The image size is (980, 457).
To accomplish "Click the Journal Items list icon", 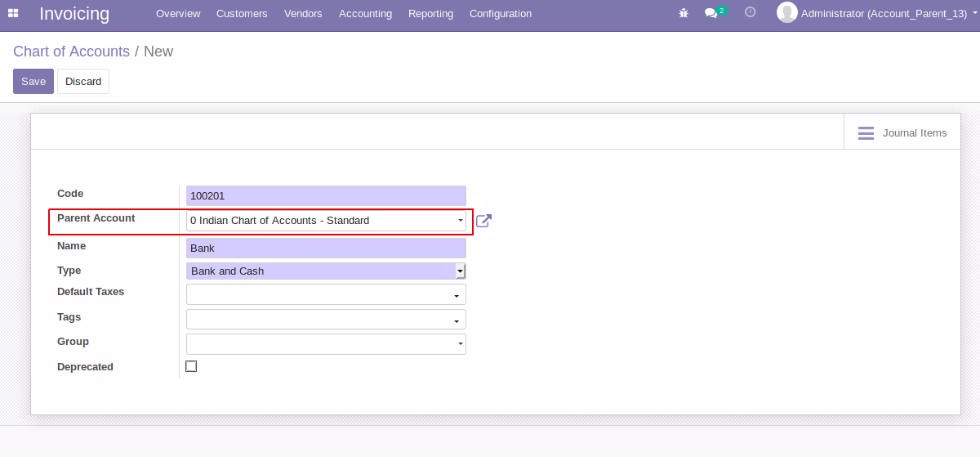I will pyautogui.click(x=866, y=133).
